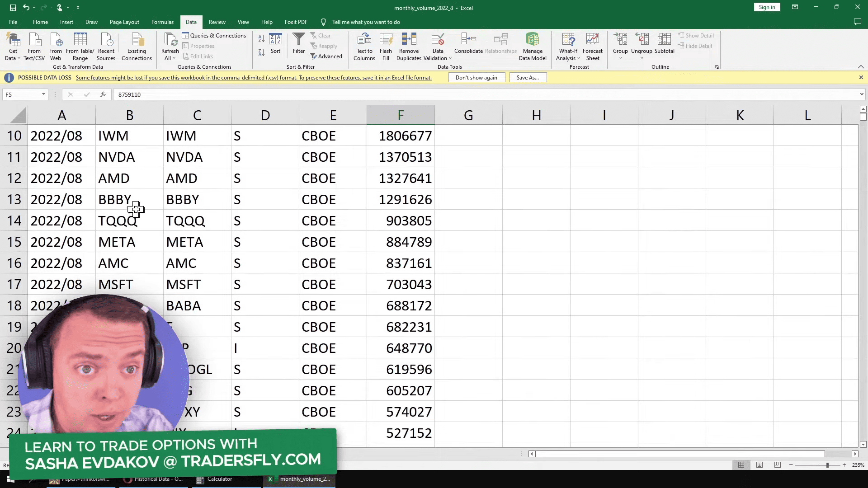Open Ribbon Display Options
The height and width of the screenshot is (488, 868).
pyautogui.click(x=795, y=7)
